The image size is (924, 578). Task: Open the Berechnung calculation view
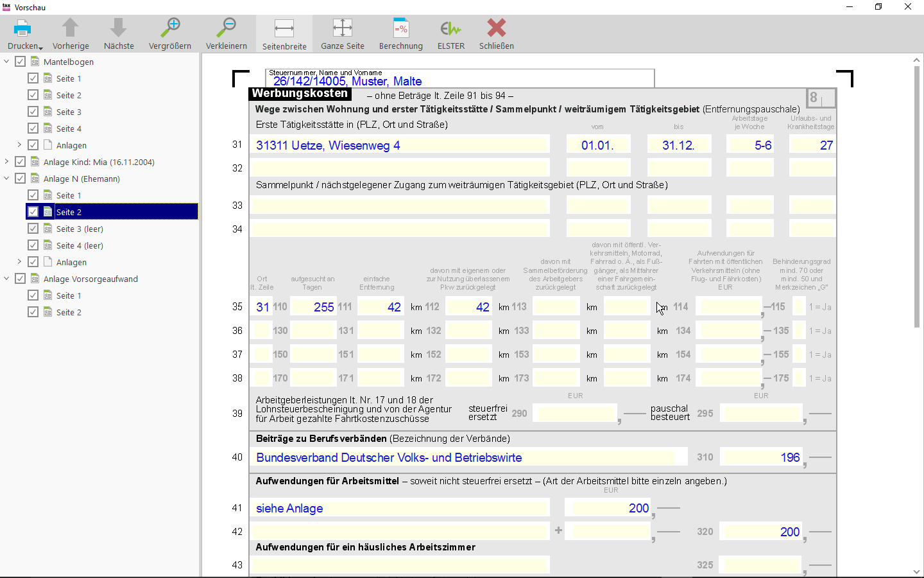click(401, 34)
